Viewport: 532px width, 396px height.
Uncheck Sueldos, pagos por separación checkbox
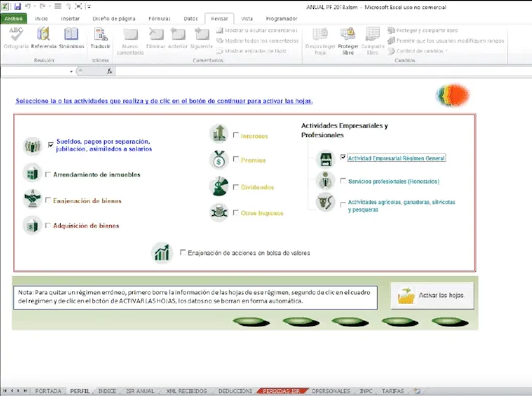click(x=51, y=144)
